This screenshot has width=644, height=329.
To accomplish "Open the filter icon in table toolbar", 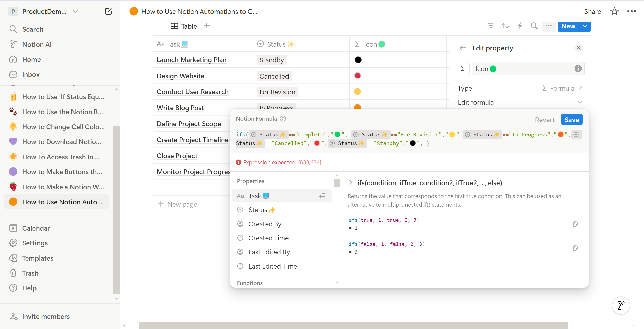I will pos(490,26).
